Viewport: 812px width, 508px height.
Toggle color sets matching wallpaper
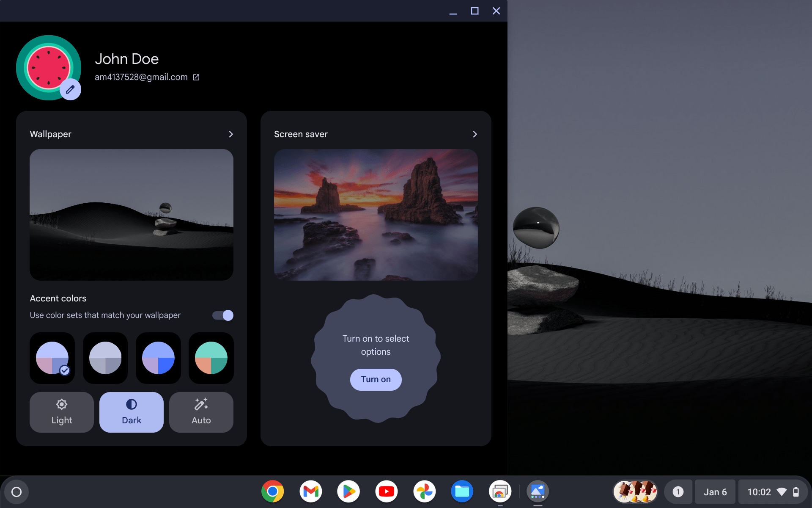[223, 315]
